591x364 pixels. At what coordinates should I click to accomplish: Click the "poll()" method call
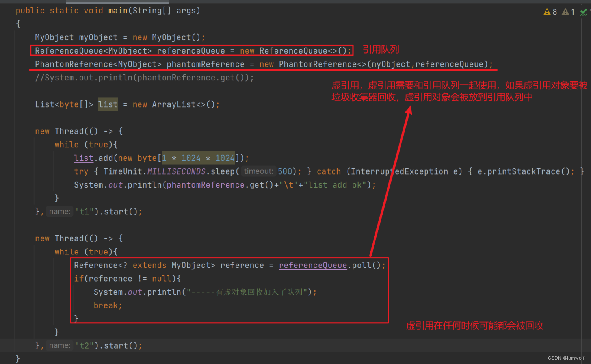366,265
